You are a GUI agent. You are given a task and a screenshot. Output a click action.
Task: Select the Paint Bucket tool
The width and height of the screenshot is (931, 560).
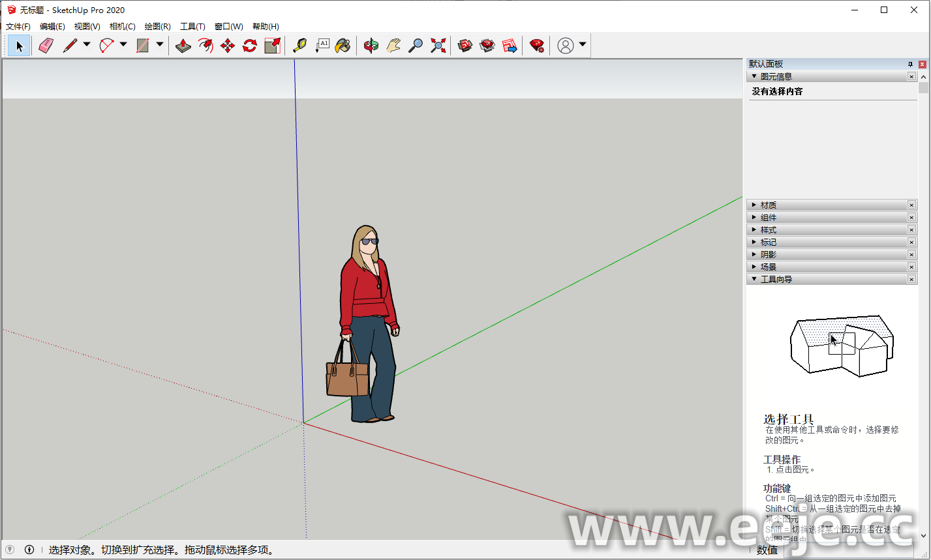pyautogui.click(x=343, y=46)
